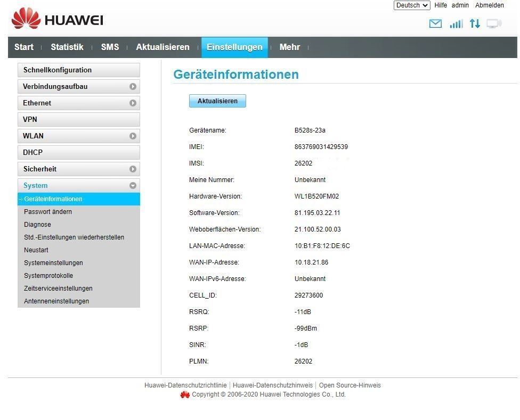Viewport: 520px width, 420px height.
Task: Click the IMEI value 863769031429539
Action: click(x=321, y=147)
